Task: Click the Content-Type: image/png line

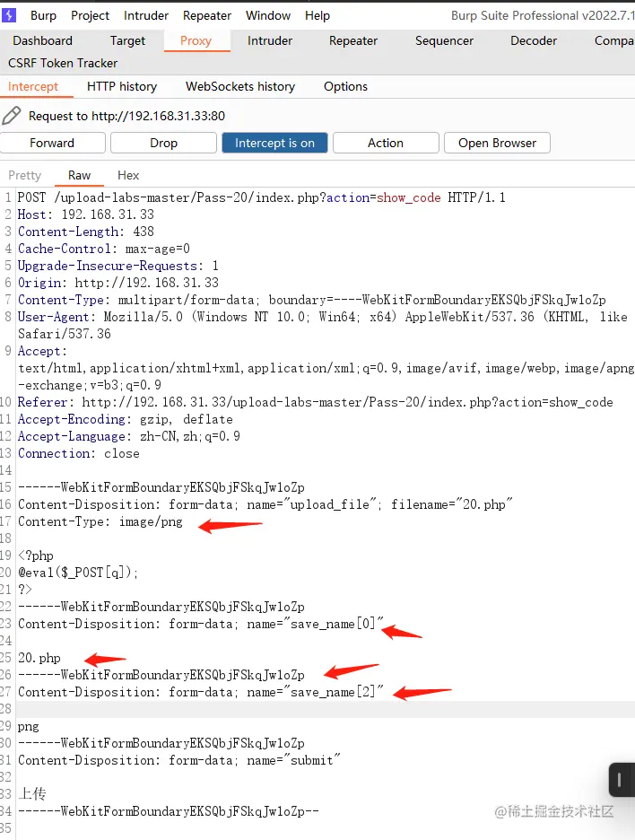Action: [x=100, y=521]
